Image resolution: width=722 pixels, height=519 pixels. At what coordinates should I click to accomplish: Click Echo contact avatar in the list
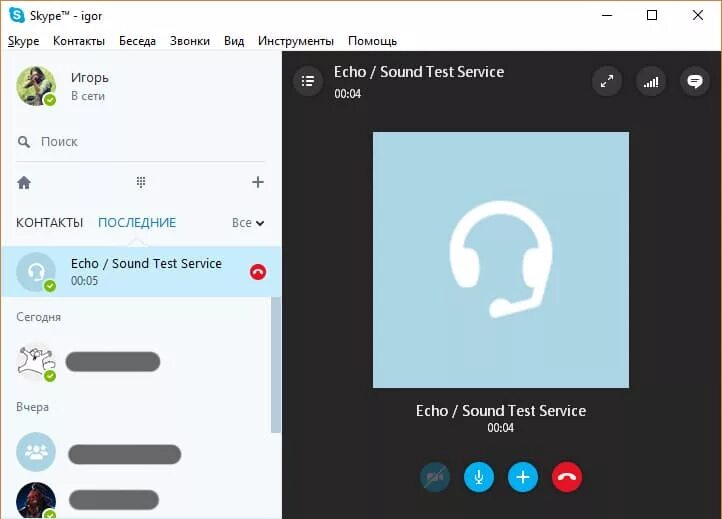pos(36,272)
